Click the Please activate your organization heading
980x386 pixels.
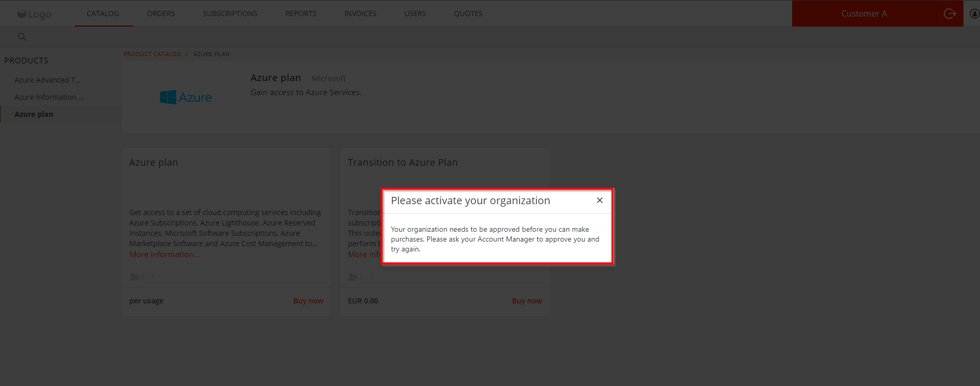point(470,201)
